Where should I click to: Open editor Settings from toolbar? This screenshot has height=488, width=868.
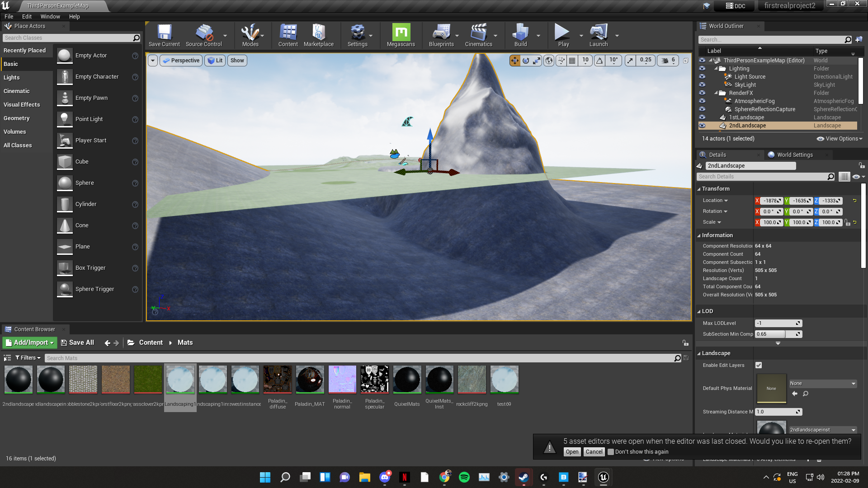pos(358,35)
